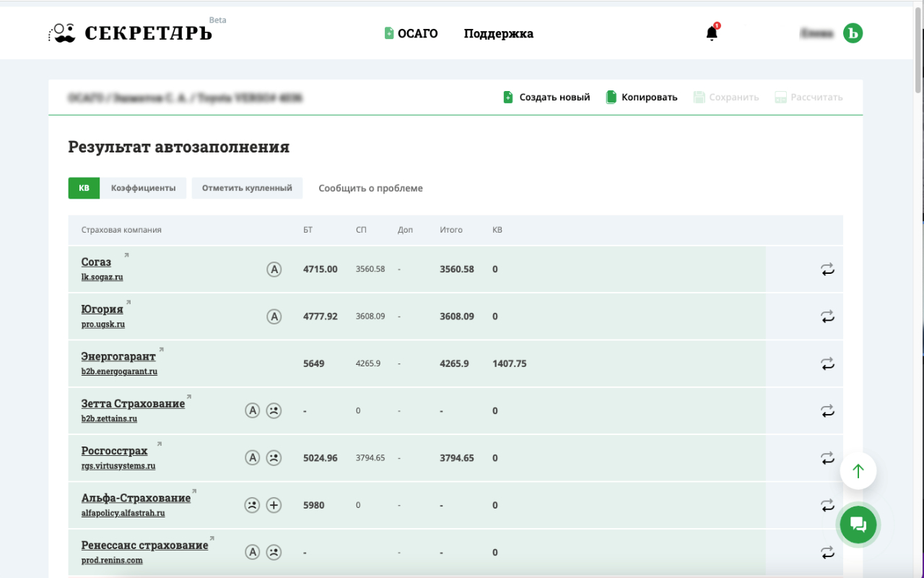Click the A icon in Согаз row
Image resolution: width=924 pixels, height=578 pixels.
274,269
